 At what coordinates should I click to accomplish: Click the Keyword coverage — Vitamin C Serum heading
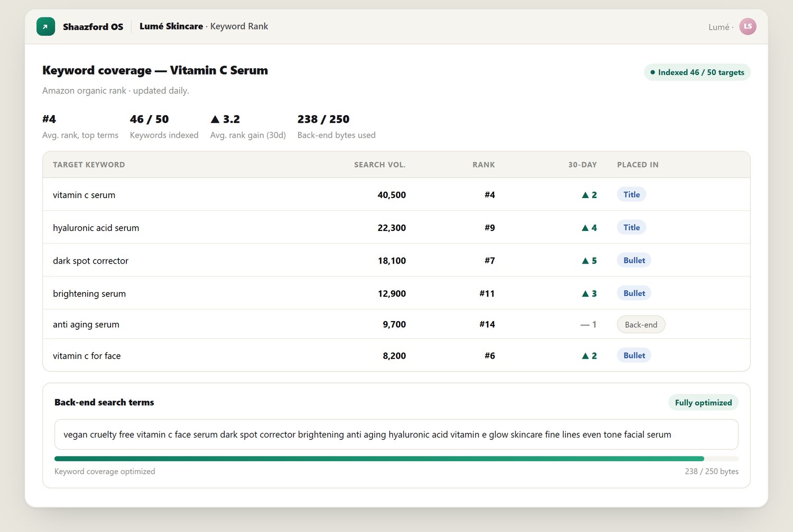click(x=155, y=70)
